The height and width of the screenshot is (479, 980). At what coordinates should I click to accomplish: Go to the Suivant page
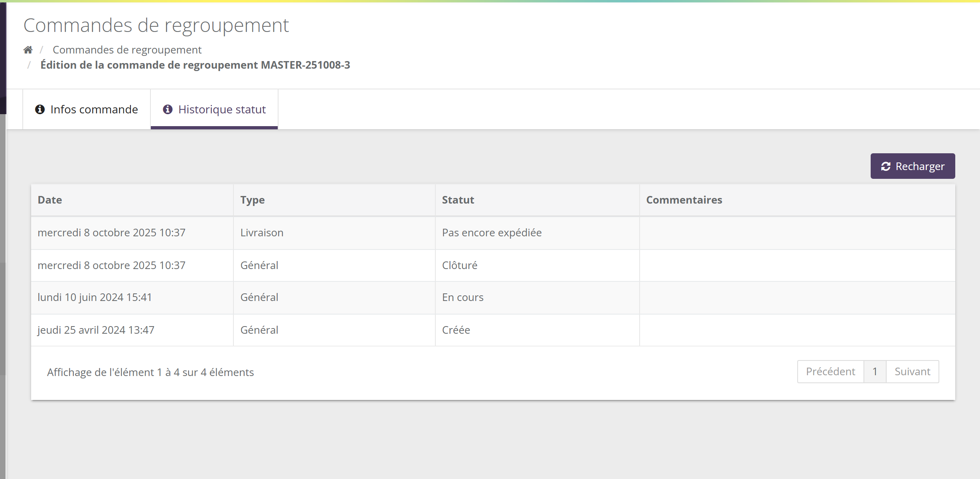click(x=912, y=372)
